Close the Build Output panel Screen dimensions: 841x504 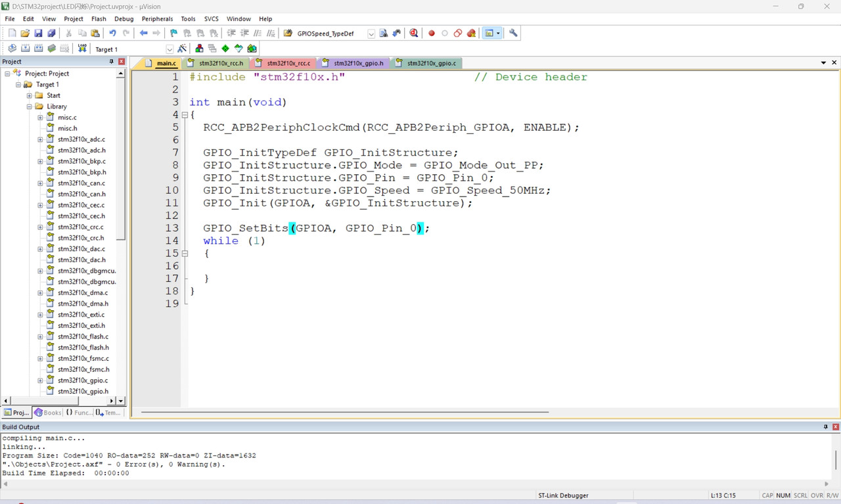click(836, 427)
